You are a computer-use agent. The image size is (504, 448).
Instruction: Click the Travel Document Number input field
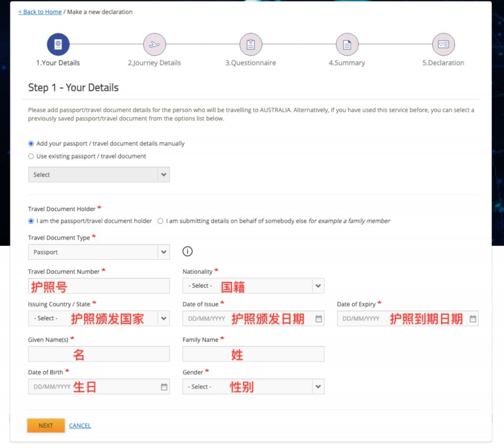[x=99, y=286]
